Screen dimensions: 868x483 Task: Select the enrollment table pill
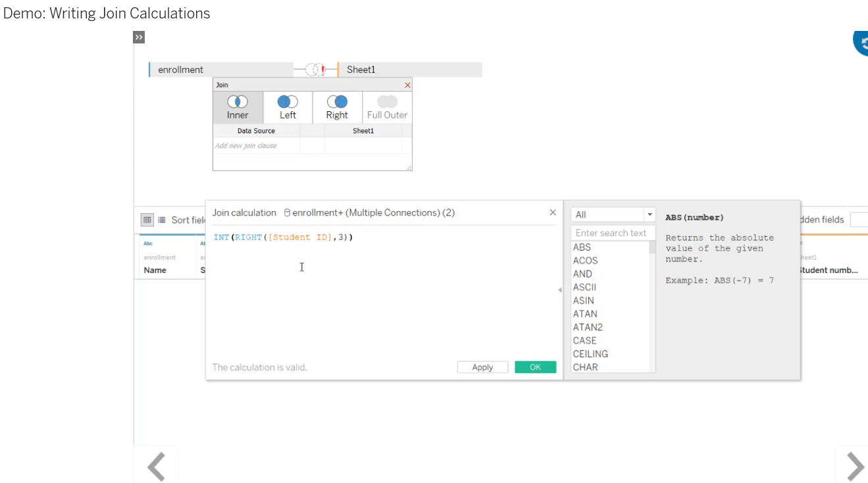coord(220,70)
